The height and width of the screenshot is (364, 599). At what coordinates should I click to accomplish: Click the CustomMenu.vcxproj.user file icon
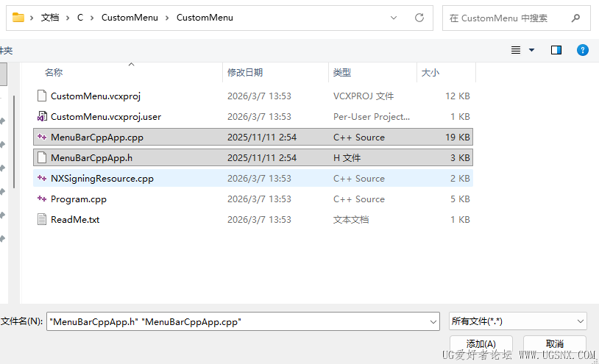[42, 116]
